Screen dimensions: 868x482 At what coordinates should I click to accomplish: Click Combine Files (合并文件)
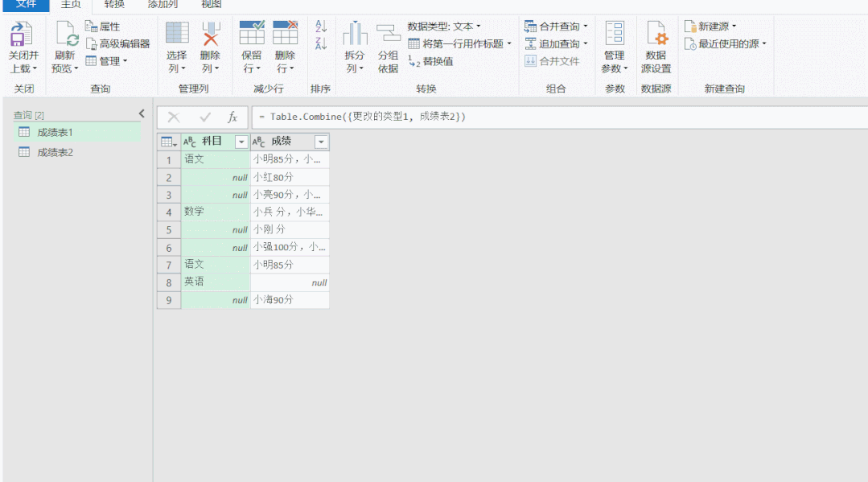click(x=552, y=61)
